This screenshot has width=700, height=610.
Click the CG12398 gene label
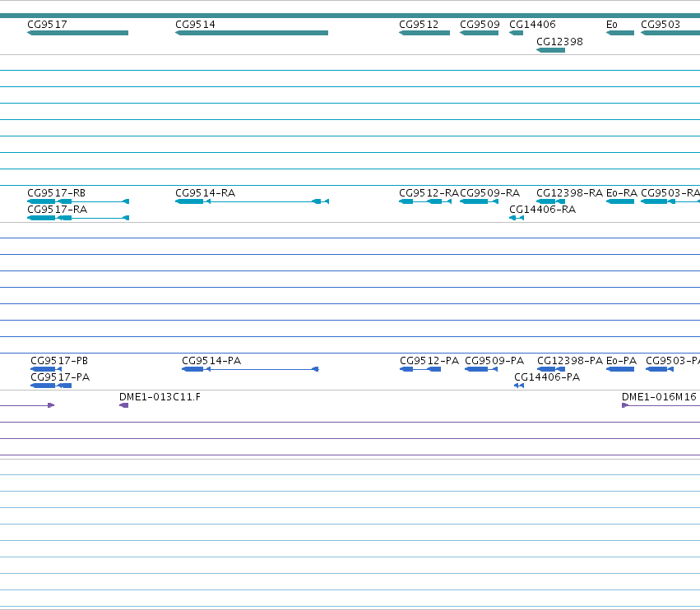559,42
